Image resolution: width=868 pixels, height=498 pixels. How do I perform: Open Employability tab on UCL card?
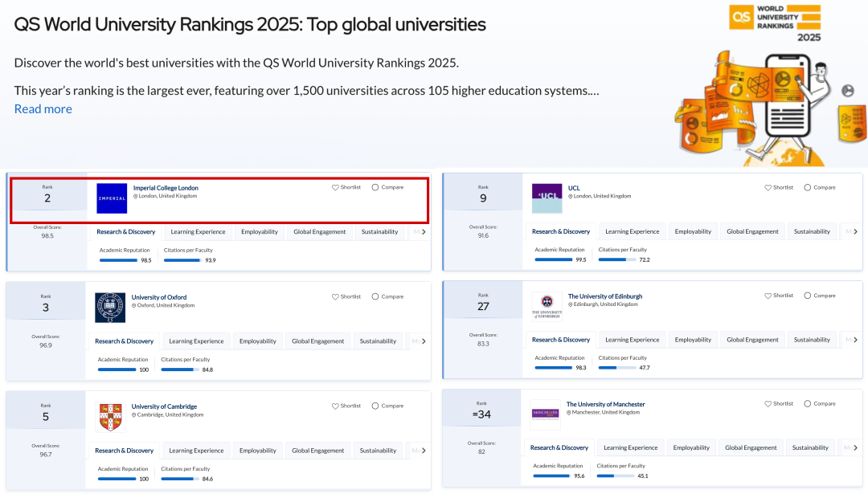pos(693,232)
